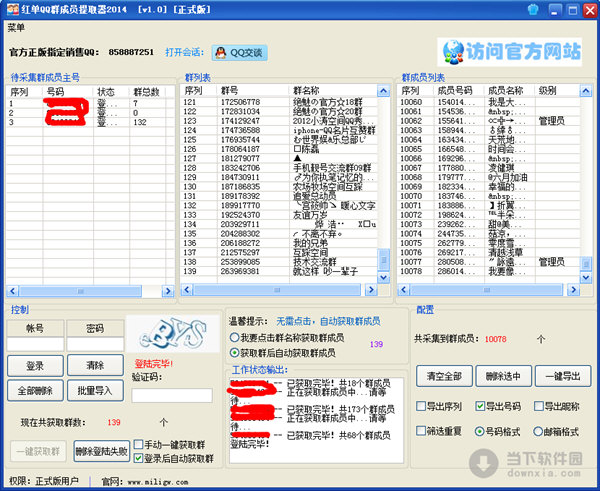Select account row with 群总数 132

point(90,122)
